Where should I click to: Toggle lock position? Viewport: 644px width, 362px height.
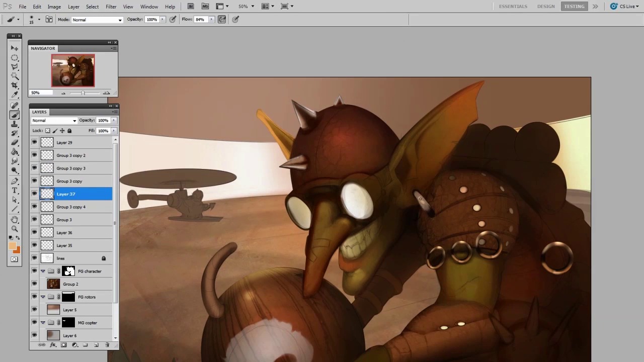[x=62, y=131]
